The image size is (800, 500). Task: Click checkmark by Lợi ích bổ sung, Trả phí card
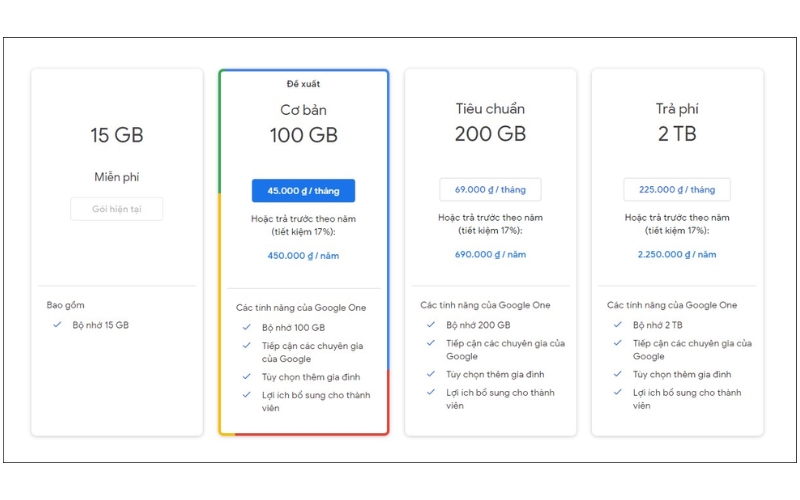617,392
